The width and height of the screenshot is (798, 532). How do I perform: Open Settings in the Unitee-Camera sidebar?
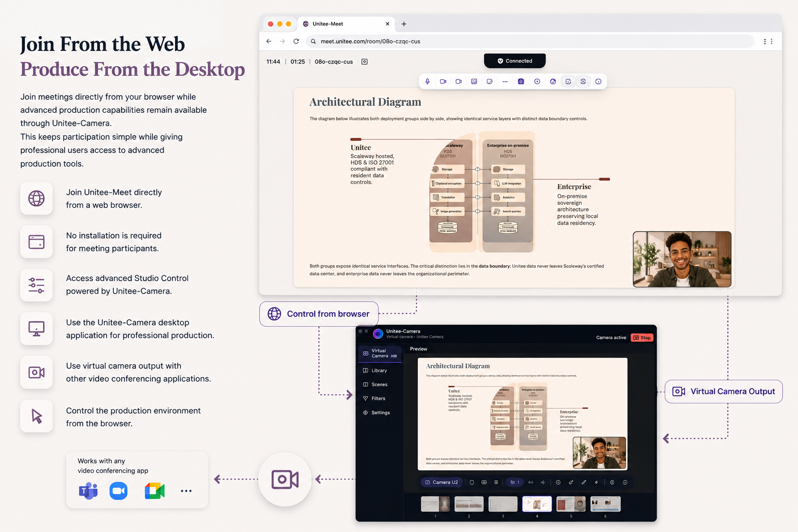(379, 413)
